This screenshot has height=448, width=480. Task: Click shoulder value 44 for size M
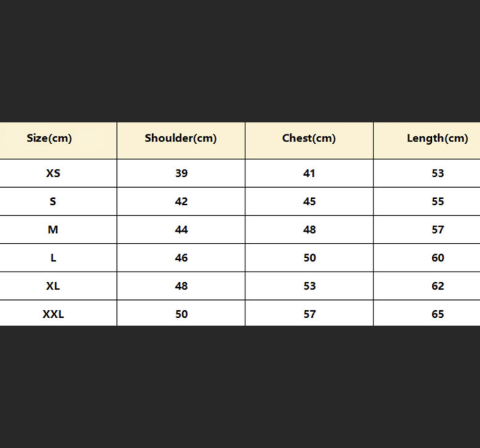pyautogui.click(x=181, y=230)
